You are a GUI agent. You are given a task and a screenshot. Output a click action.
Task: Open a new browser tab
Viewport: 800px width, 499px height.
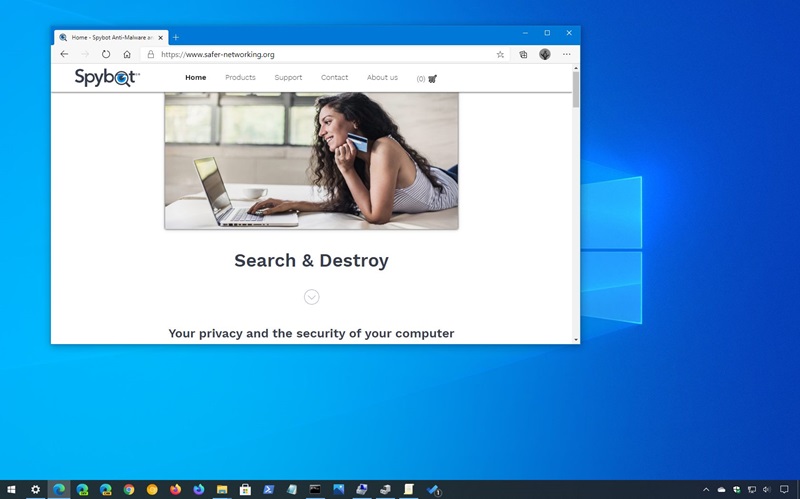(176, 37)
